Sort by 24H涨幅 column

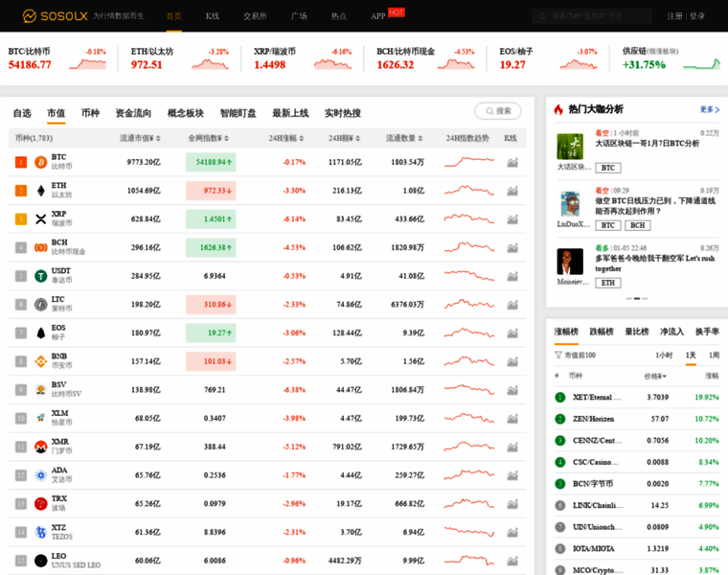pyautogui.click(x=286, y=138)
